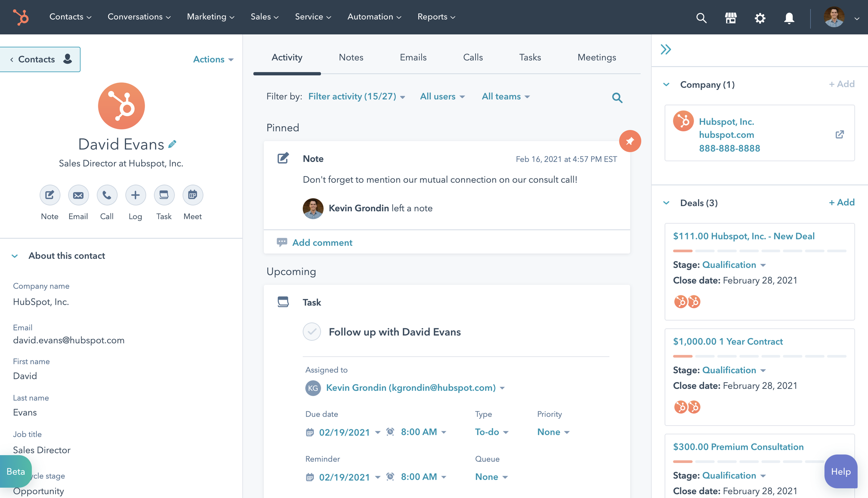
Task: Click the New Deal stage progress bar
Action: coord(759,251)
